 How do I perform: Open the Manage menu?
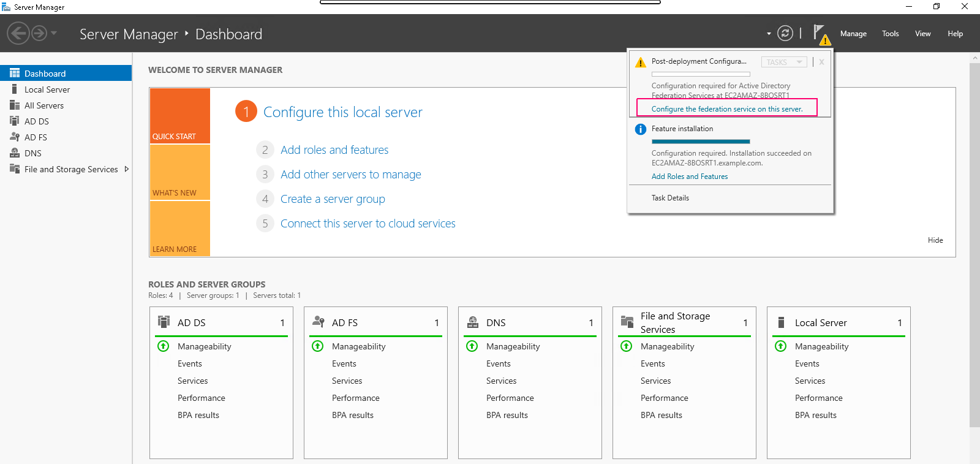pos(853,34)
